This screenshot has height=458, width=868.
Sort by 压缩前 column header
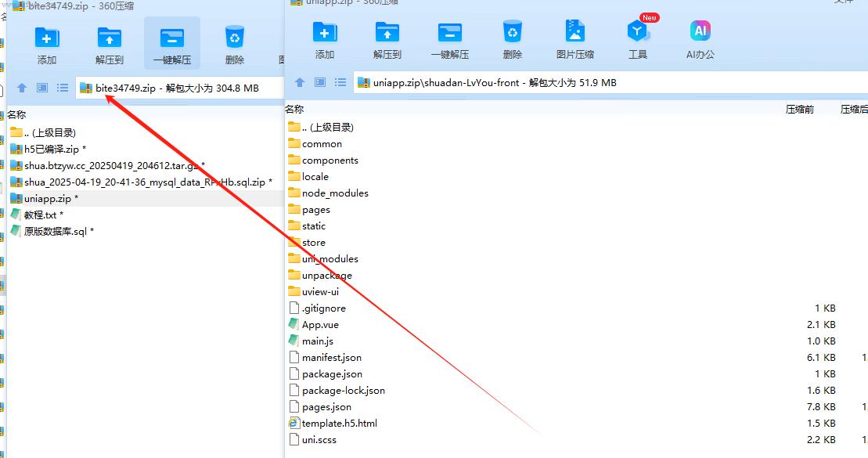799,110
